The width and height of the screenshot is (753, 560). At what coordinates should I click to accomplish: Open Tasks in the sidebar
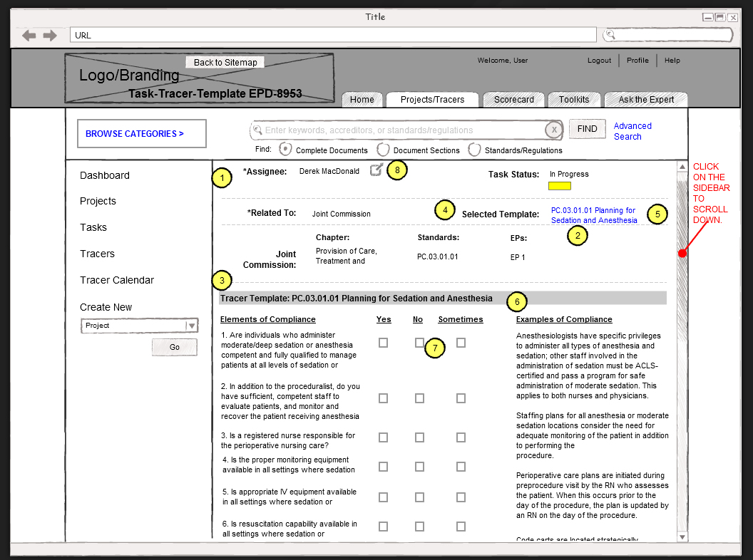tap(93, 227)
